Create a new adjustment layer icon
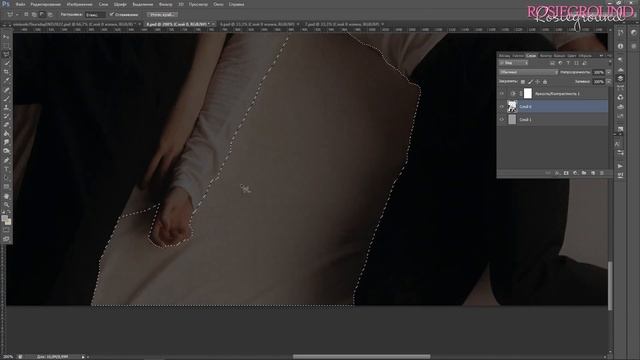 click(575, 173)
